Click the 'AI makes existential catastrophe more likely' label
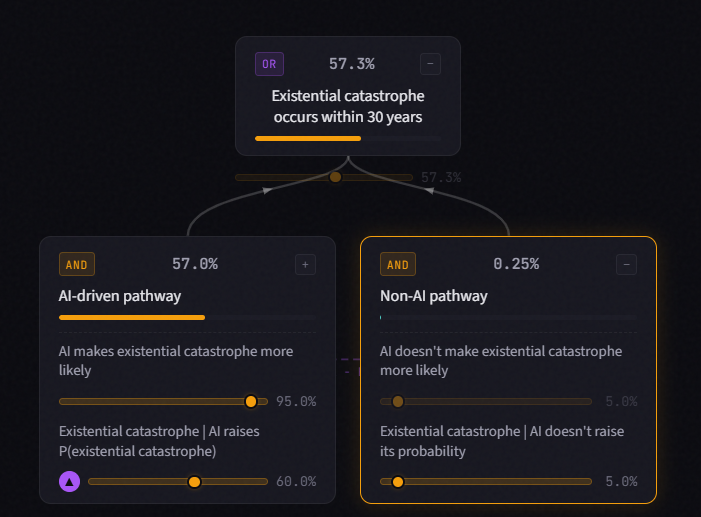The height and width of the screenshot is (517, 701). tap(176, 360)
